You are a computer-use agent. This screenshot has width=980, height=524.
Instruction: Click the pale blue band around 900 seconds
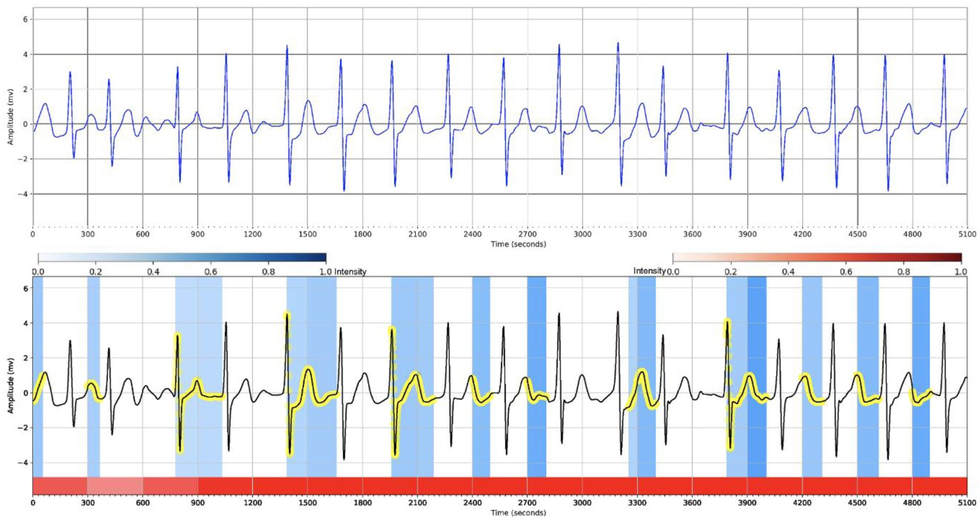pyautogui.click(x=199, y=377)
